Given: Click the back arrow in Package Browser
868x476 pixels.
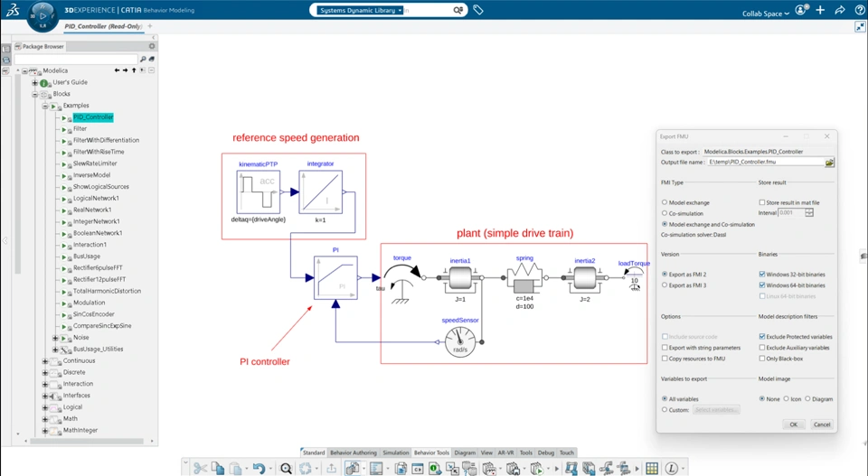Looking at the screenshot, I should (117, 70).
